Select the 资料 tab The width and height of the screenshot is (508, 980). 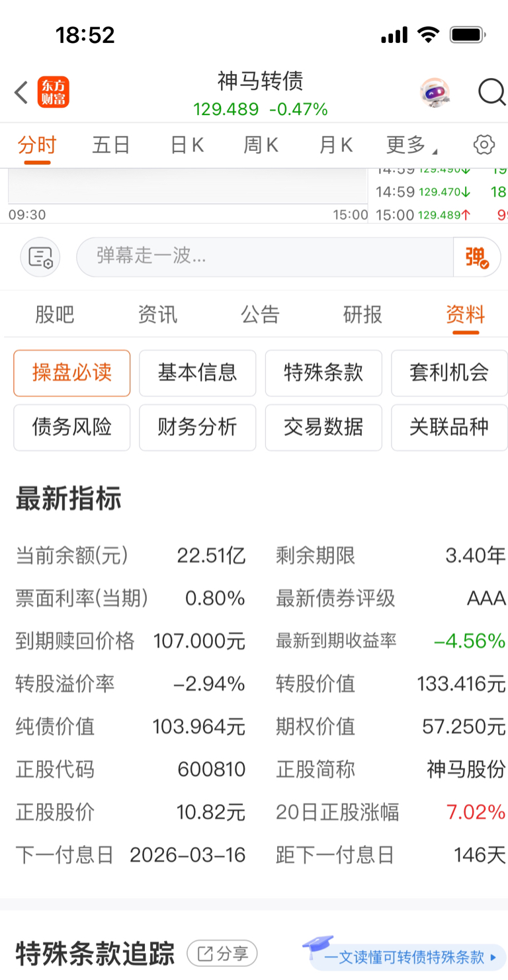tap(466, 314)
